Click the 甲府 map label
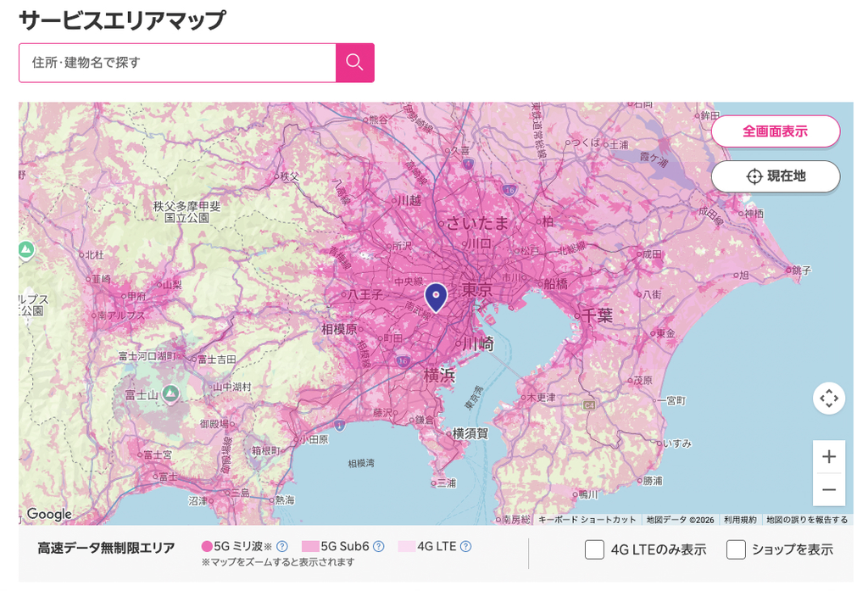Viewport: 868px width, 591px height. tap(137, 296)
